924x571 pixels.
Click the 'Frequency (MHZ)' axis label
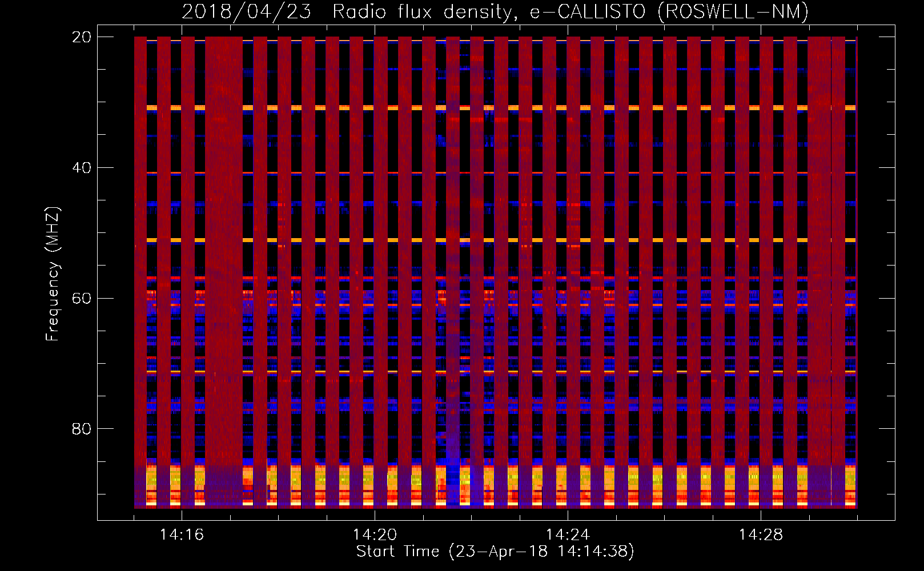pos(52,274)
